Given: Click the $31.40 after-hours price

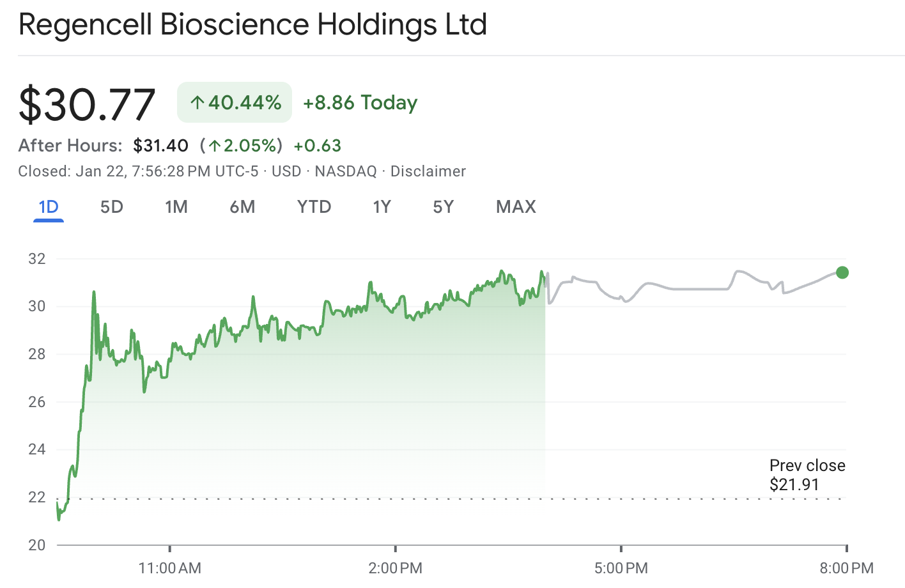Looking at the screenshot, I should click(160, 146).
